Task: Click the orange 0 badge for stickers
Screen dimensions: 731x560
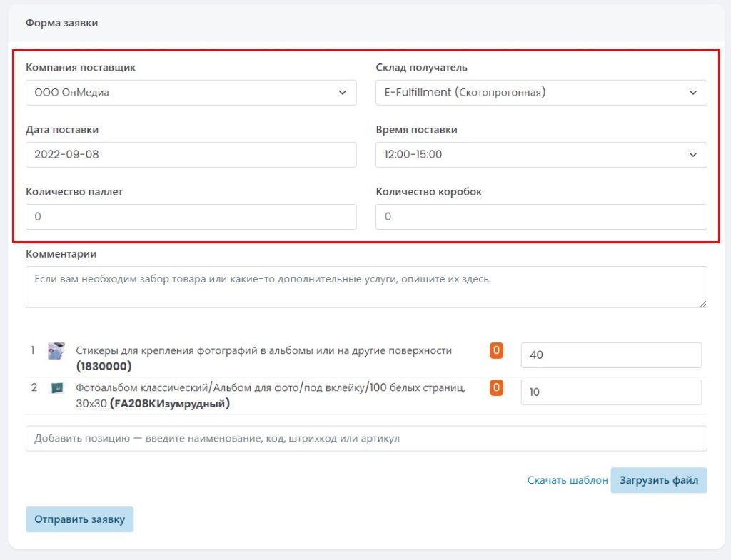Action: click(x=496, y=350)
